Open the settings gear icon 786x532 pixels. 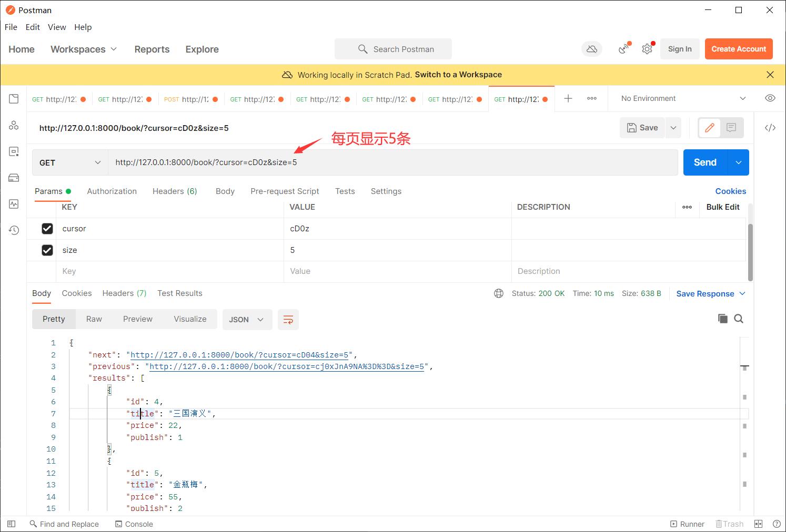(x=647, y=49)
